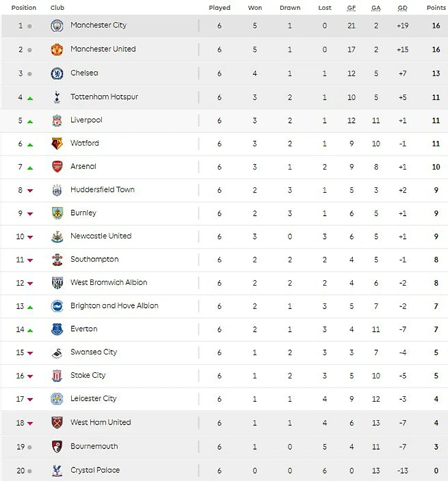Select the West Ham United row name
This screenshot has width=448, height=481.
101,423
